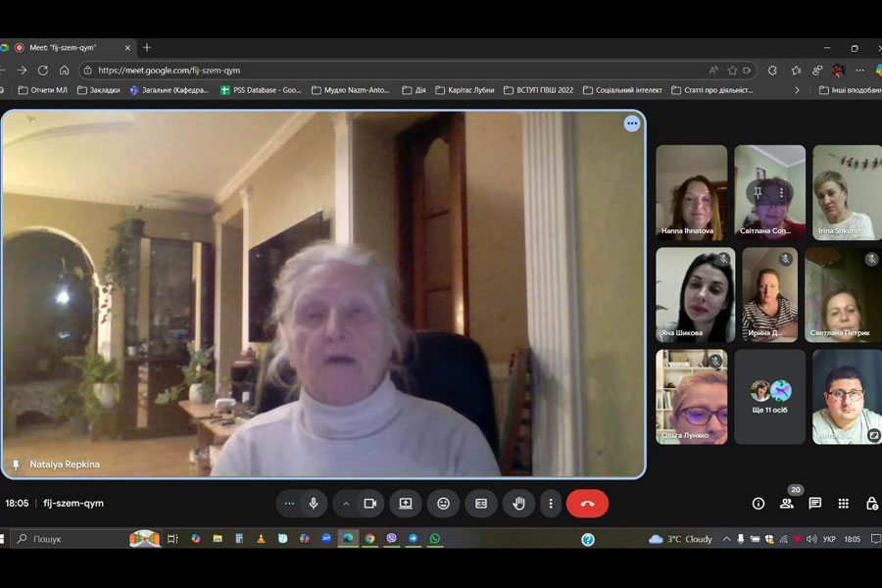Select Irina Shkurat's video tile
882x588 pixels.
click(847, 192)
